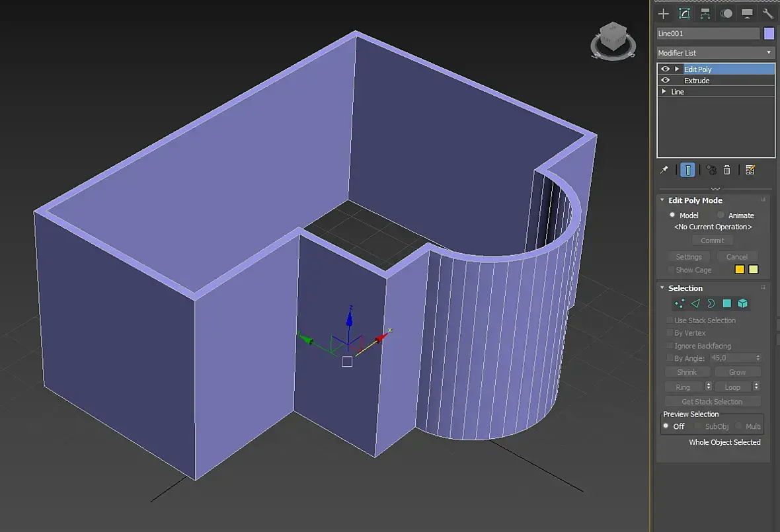Image resolution: width=780 pixels, height=532 pixels.
Task: Click the Loop button
Action: tap(733, 387)
